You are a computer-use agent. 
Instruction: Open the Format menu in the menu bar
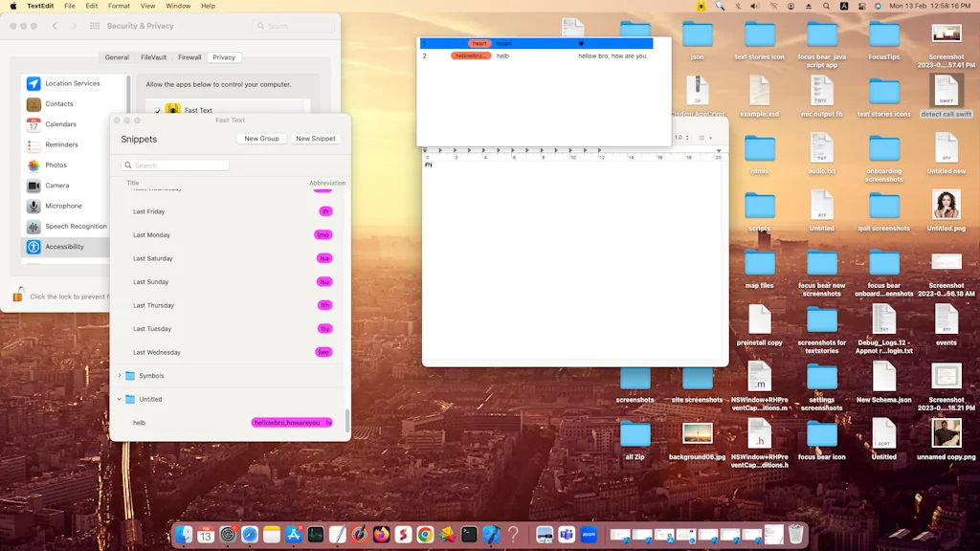119,6
